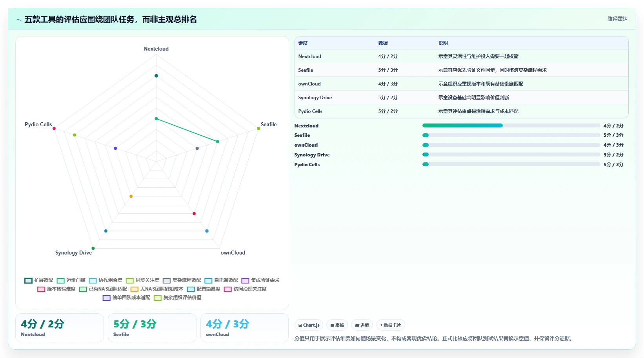Click the Nextcloud radar axis label
Image resolution: width=644 pixels, height=358 pixels.
point(156,49)
